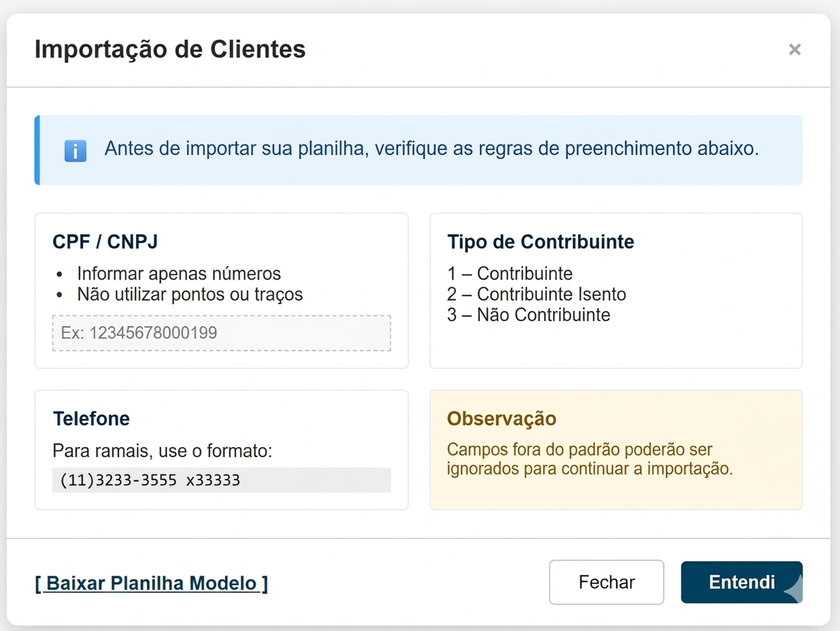The width and height of the screenshot is (840, 631).
Task: Open the Baixar Planilha Modelo link
Action: pos(152,583)
